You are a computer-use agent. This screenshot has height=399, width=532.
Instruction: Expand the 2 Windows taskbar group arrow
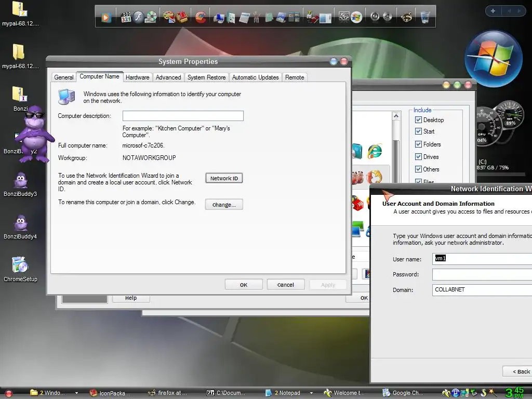[x=76, y=393]
